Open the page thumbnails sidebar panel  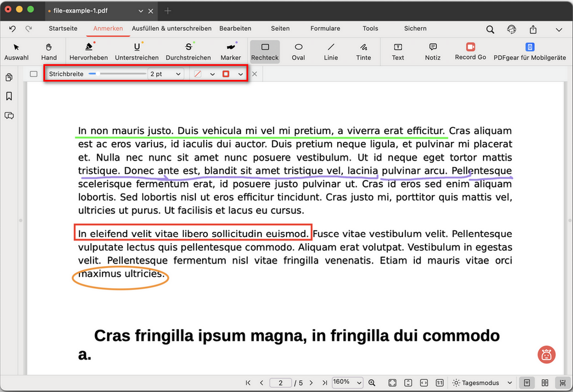[9, 77]
